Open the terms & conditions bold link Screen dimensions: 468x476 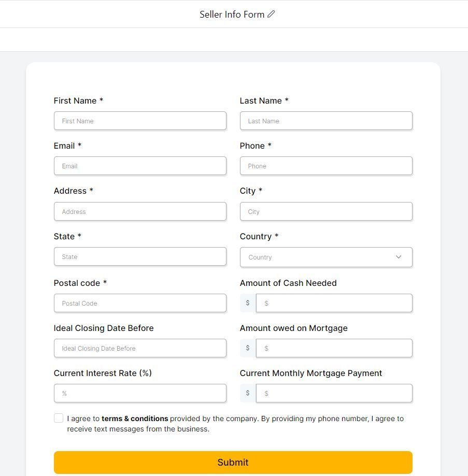pyautogui.click(x=135, y=419)
